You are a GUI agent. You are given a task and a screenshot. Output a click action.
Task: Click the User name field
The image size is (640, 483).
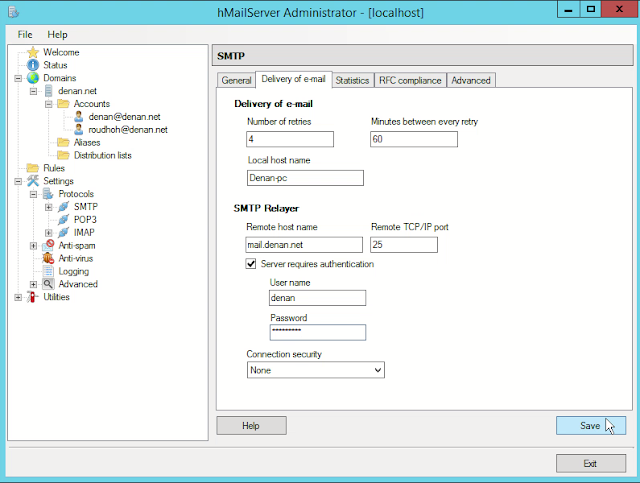pos(318,298)
